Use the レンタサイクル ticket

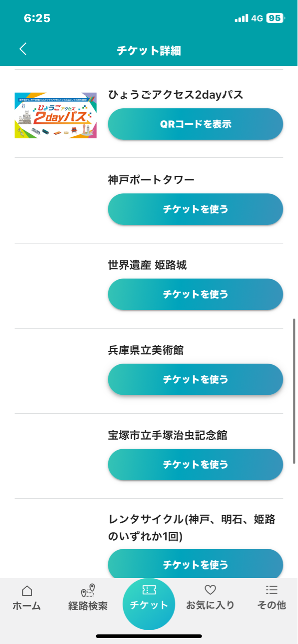[x=195, y=563]
